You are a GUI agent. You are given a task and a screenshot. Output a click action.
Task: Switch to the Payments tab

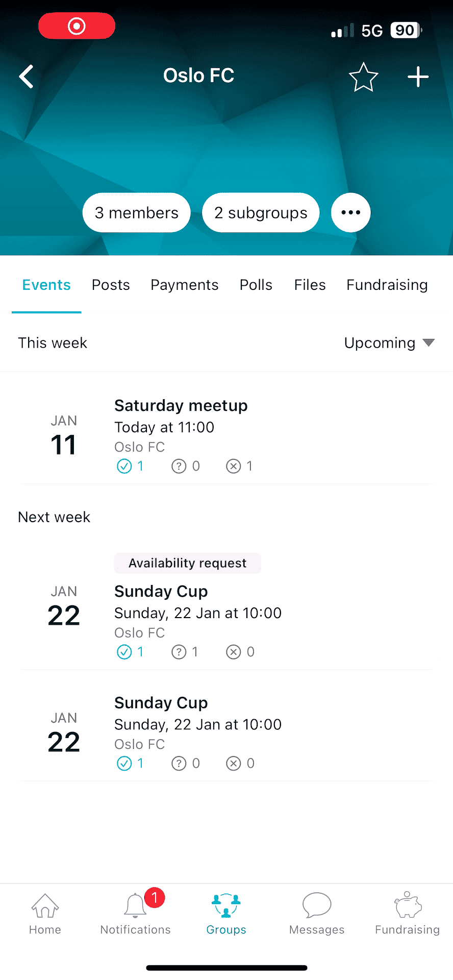coord(184,285)
